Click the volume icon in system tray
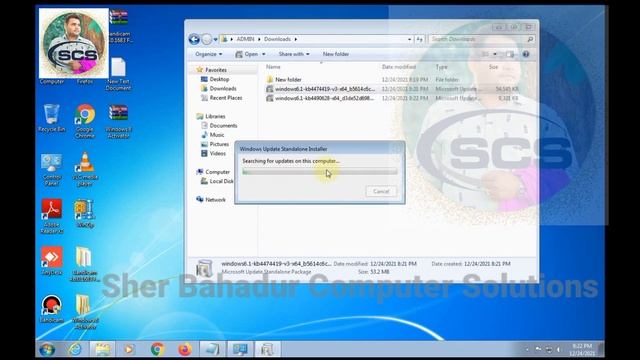Image resolution: width=640 pixels, height=360 pixels. coord(558,349)
